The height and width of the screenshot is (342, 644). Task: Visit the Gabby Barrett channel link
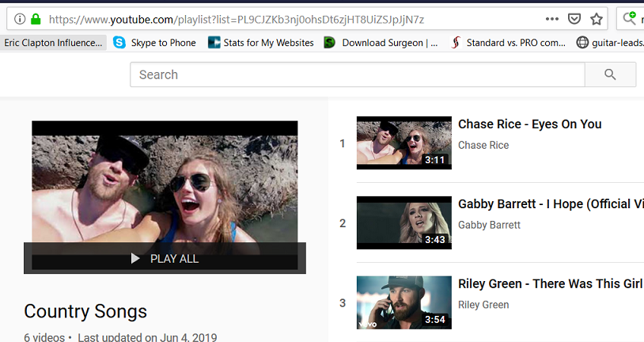pos(489,225)
